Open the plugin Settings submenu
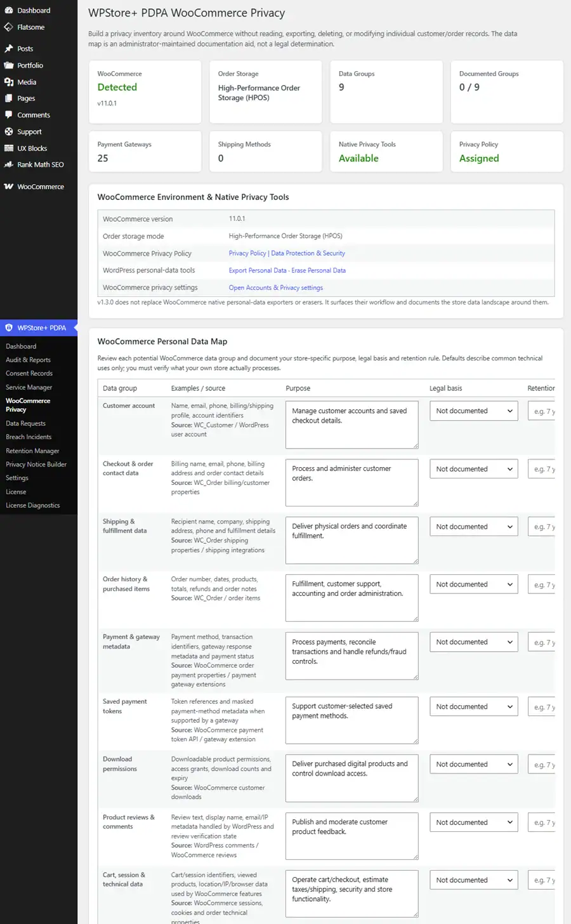Viewport: 571px width, 924px height. [x=17, y=478]
